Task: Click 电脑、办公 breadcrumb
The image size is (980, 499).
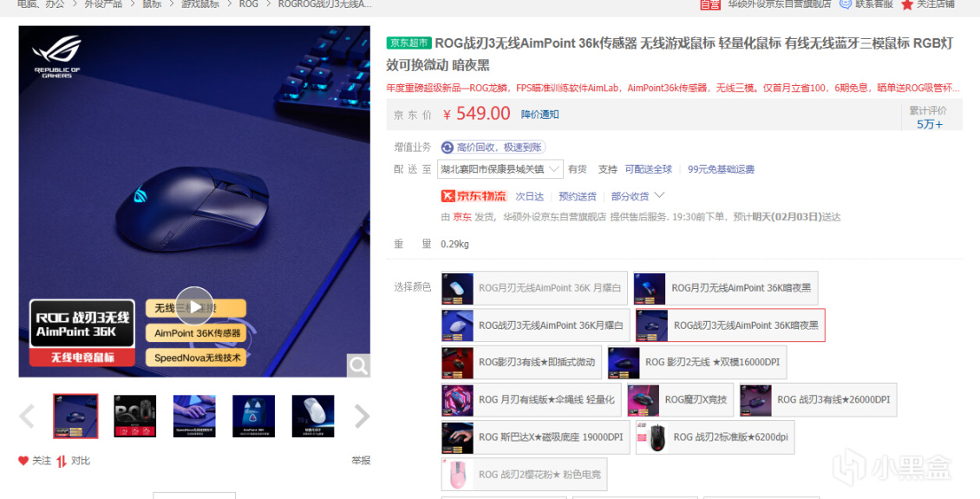Action: coord(41,4)
